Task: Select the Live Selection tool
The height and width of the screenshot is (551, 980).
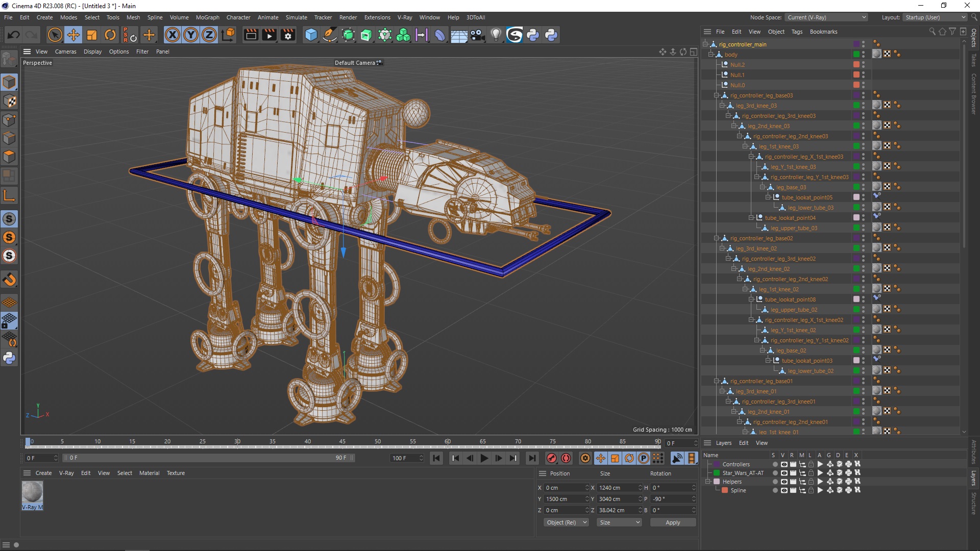Action: pyautogui.click(x=55, y=35)
